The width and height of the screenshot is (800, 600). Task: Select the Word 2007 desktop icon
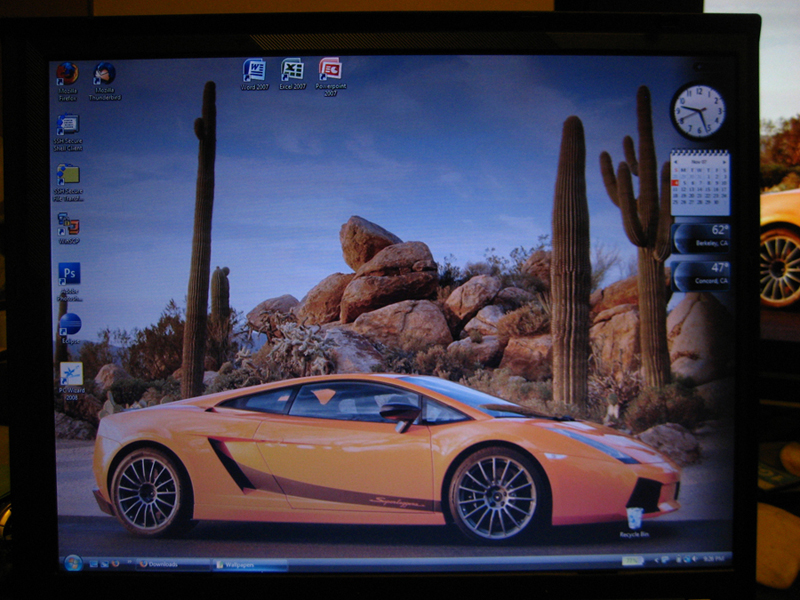pos(254,74)
